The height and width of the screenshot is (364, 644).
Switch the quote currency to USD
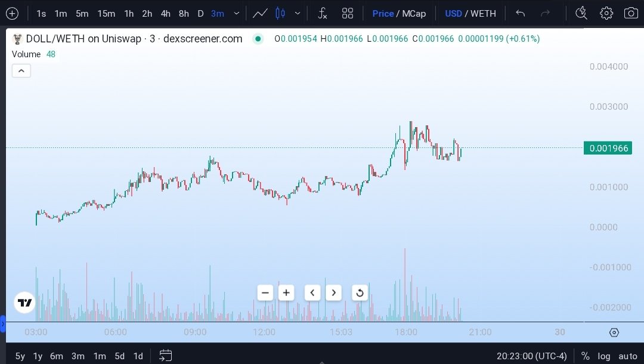tap(453, 14)
